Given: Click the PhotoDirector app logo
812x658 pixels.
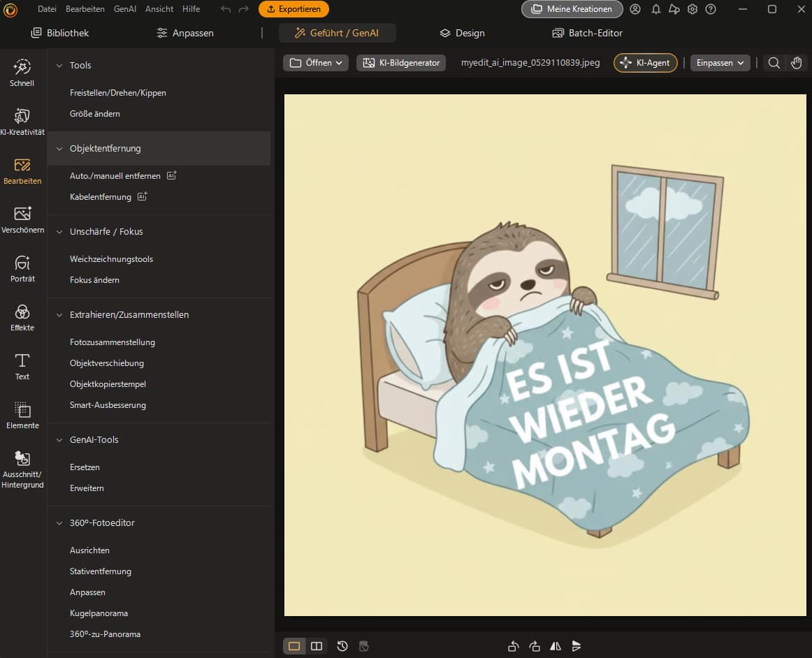Looking at the screenshot, I should [10, 9].
